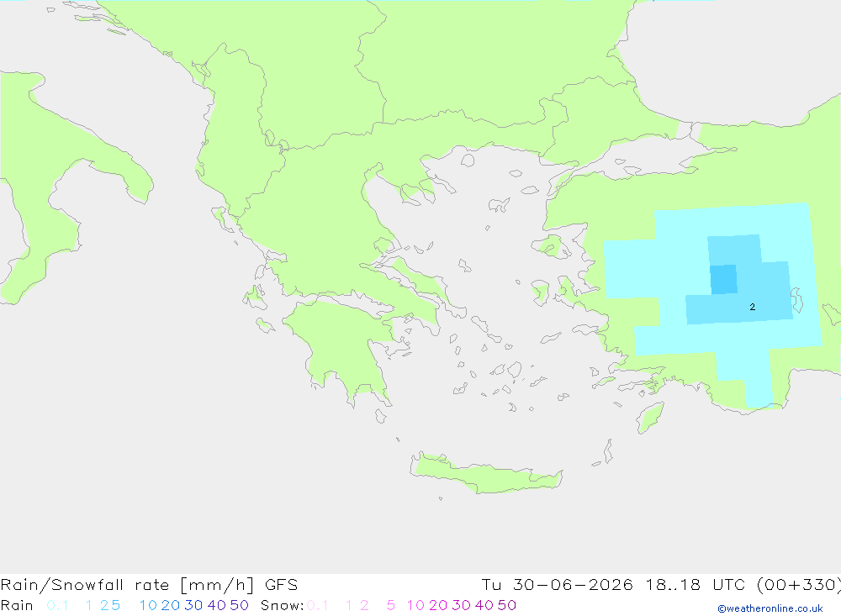Click the Rain/Snowfall rate [mm/h] title
The height and width of the screenshot is (616, 841).
click(x=127, y=585)
